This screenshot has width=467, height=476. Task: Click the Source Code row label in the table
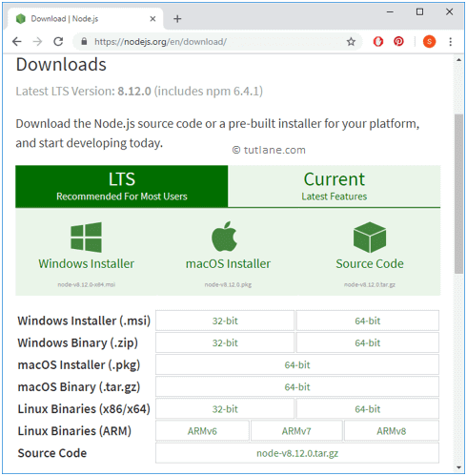point(52,453)
